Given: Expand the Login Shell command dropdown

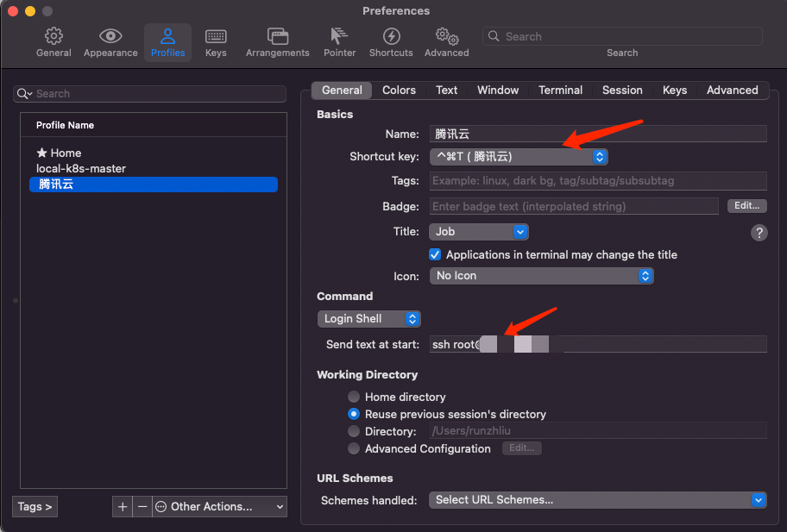Looking at the screenshot, I should (368, 319).
